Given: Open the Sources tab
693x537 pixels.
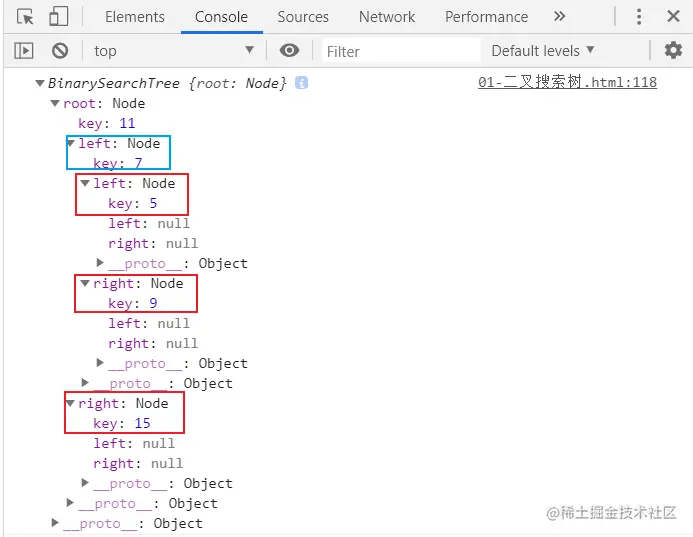Looking at the screenshot, I should 303,17.
